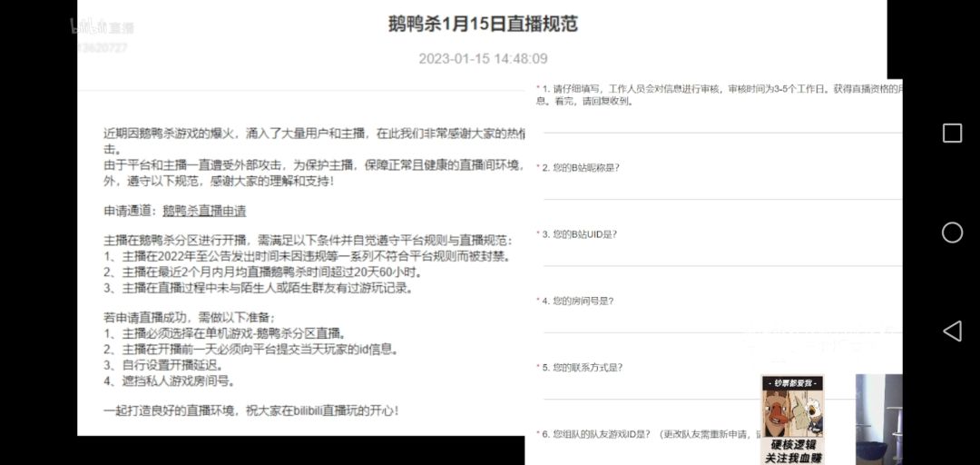Click the rule about 超过20天60小时
The image size is (980, 465).
click(262, 272)
